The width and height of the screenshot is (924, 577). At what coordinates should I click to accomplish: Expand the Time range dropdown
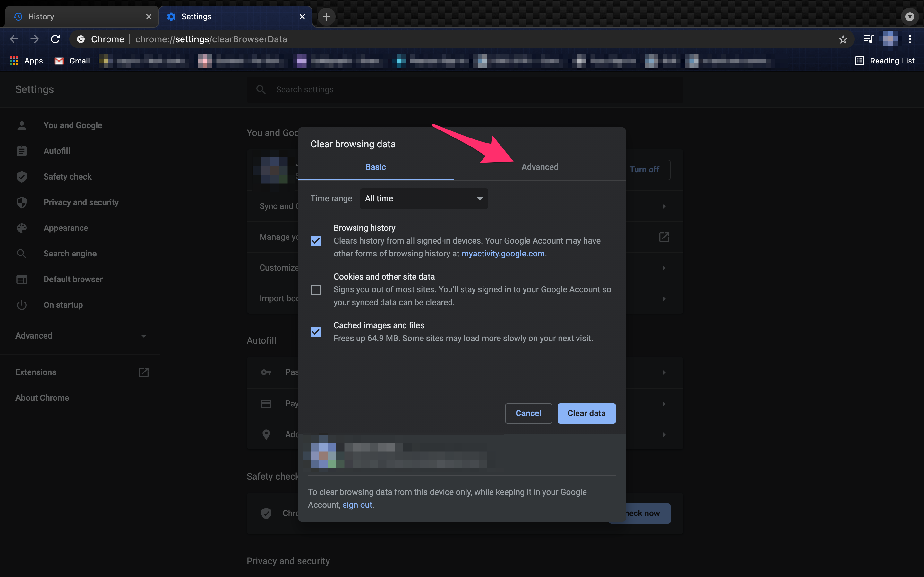(x=424, y=198)
